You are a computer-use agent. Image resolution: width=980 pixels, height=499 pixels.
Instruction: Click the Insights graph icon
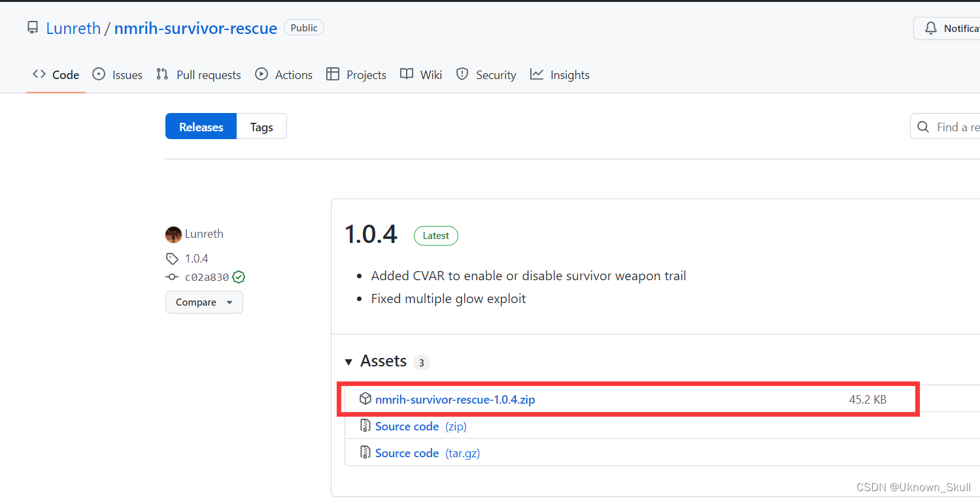pyautogui.click(x=537, y=74)
